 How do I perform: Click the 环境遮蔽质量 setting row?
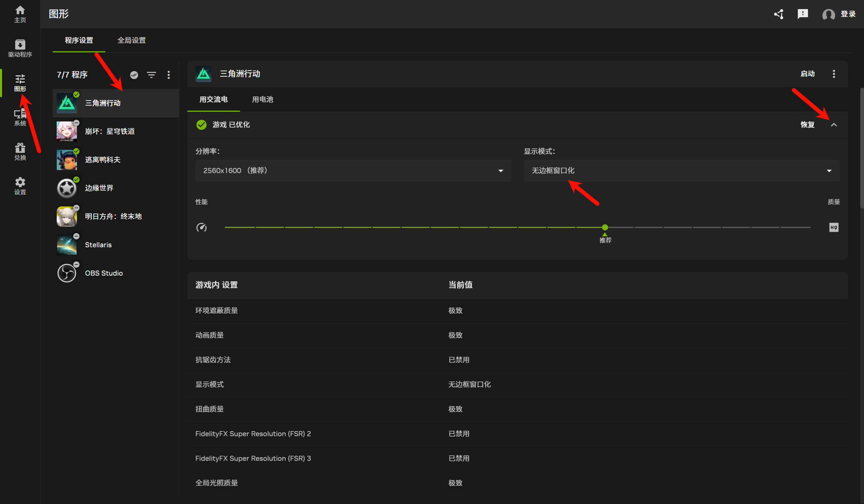tap(517, 310)
